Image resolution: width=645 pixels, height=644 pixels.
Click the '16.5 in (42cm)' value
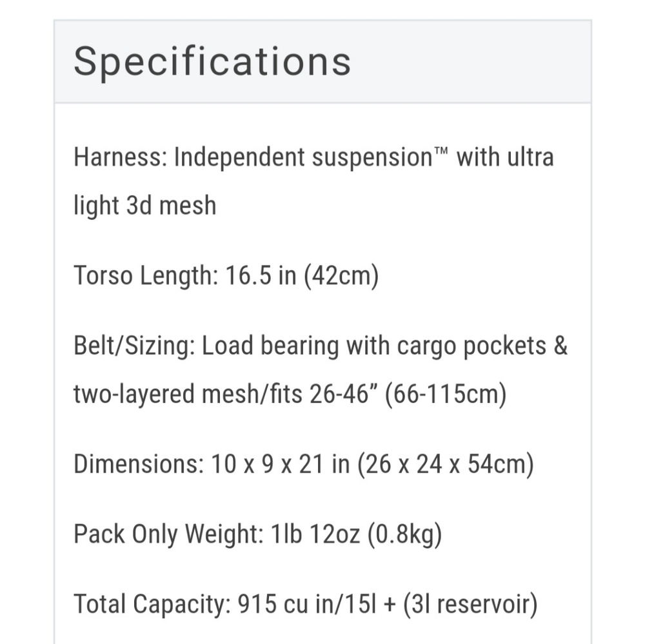pos(302,275)
